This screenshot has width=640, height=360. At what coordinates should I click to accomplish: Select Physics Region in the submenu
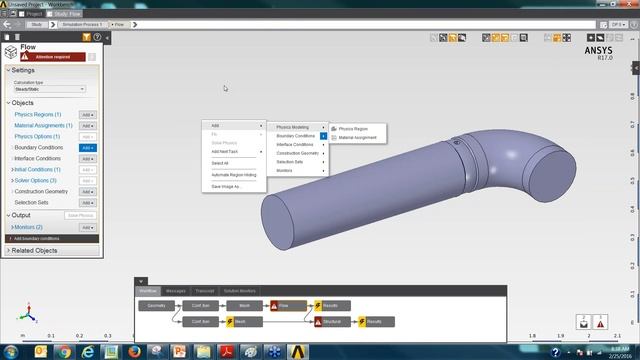tap(358, 129)
